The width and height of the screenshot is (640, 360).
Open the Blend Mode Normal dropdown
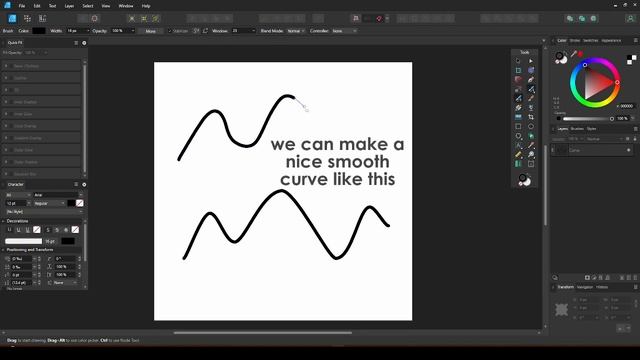[296, 31]
